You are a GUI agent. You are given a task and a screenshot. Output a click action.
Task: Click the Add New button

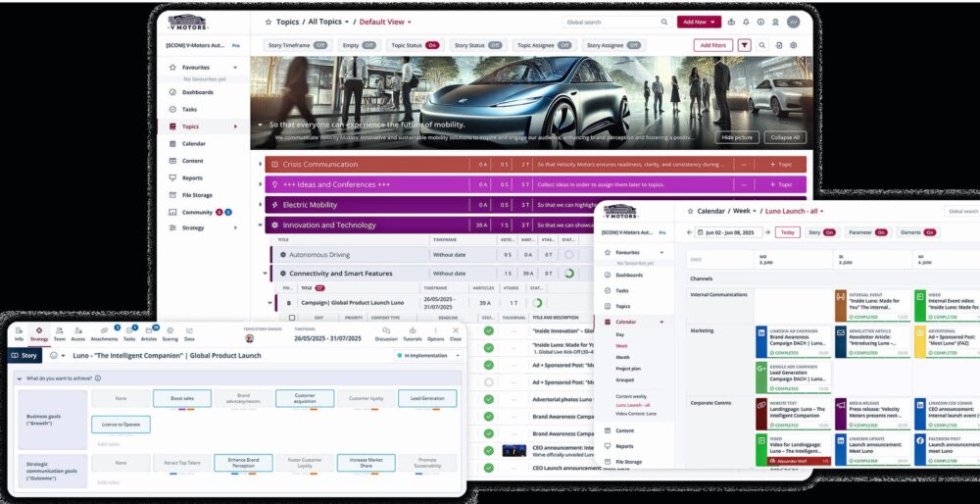pyautogui.click(x=699, y=22)
